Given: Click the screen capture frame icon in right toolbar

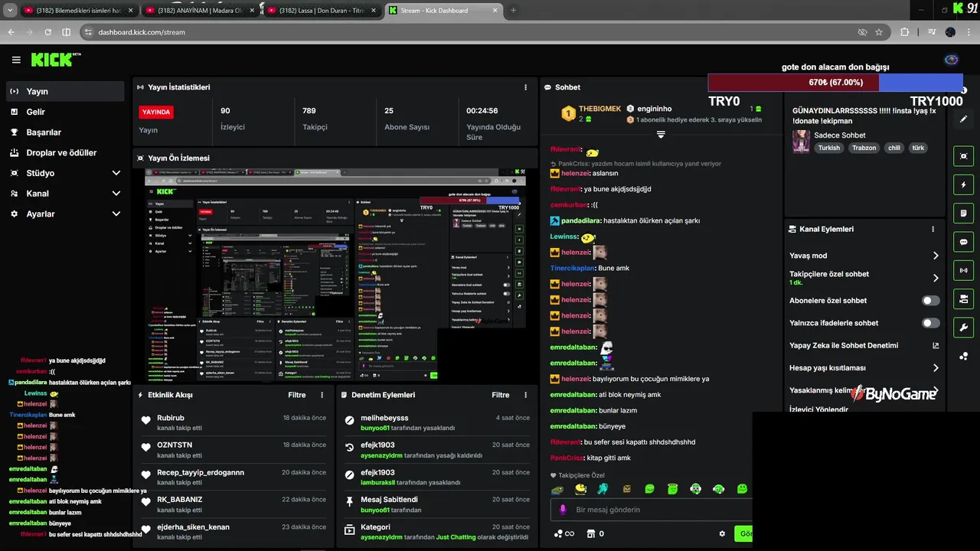Looking at the screenshot, I should (x=963, y=156).
